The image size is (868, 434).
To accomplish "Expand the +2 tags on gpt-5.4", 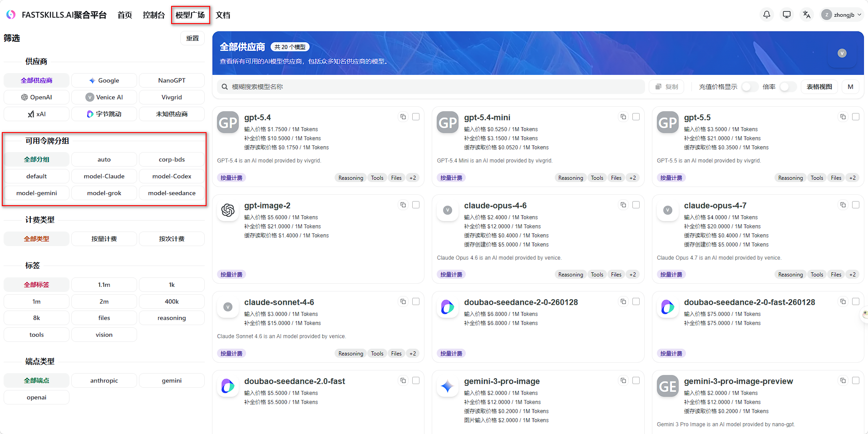I will click(x=413, y=178).
